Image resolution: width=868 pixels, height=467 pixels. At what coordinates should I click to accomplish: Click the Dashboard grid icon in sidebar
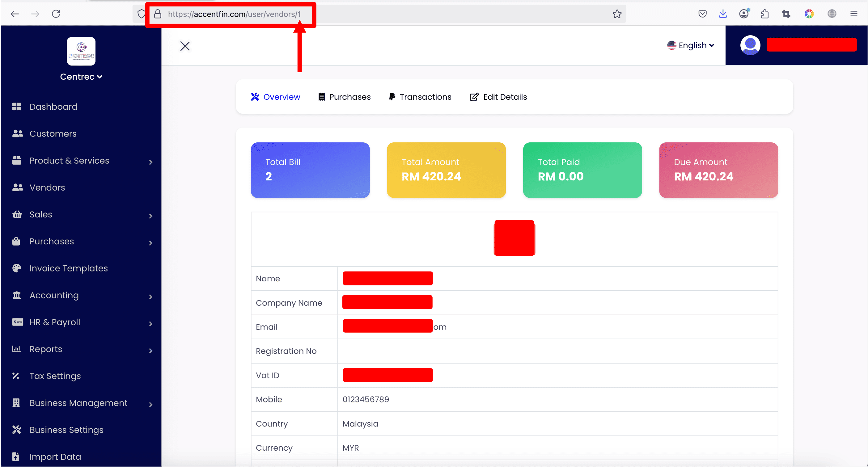16,107
